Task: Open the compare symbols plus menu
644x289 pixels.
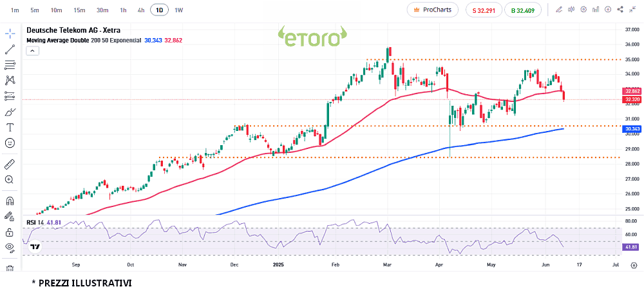Action: 608,10
